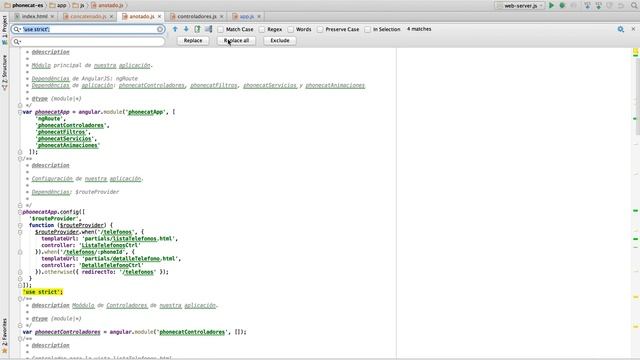Collapse Módulo de Controladores comment fold
The image size is (640, 360).
tap(20, 299)
